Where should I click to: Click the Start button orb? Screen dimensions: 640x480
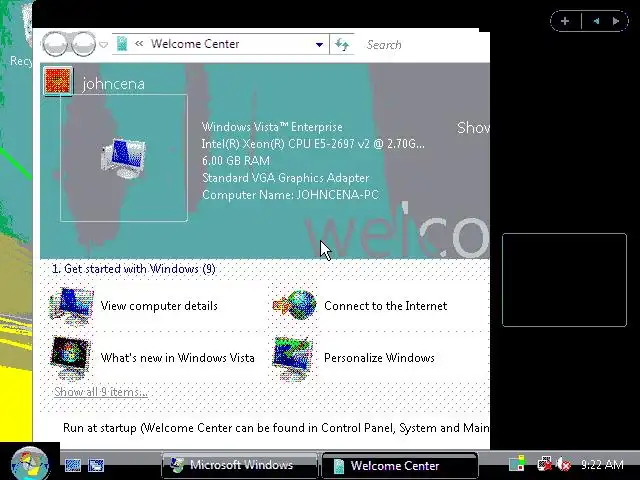(x=29, y=464)
